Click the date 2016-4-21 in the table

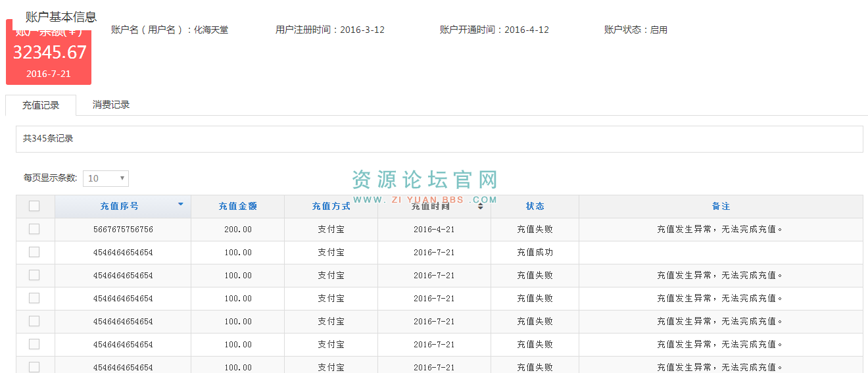tap(434, 230)
